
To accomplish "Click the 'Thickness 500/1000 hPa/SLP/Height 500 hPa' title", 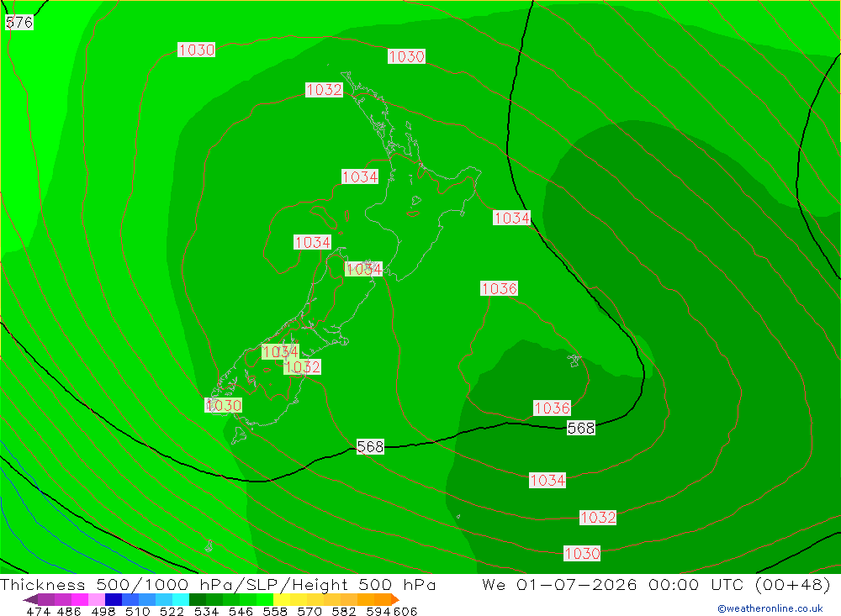I will [219, 584].
